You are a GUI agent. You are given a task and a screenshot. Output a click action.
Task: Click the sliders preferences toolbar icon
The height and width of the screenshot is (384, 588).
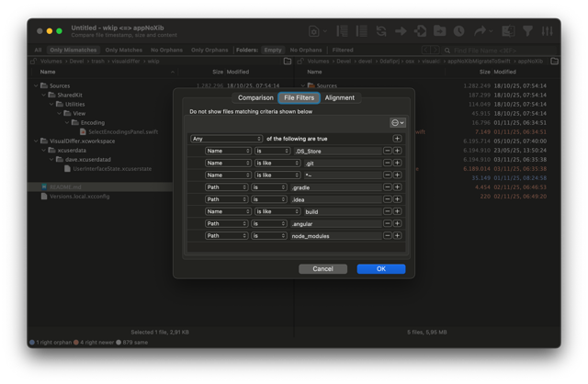[548, 31]
